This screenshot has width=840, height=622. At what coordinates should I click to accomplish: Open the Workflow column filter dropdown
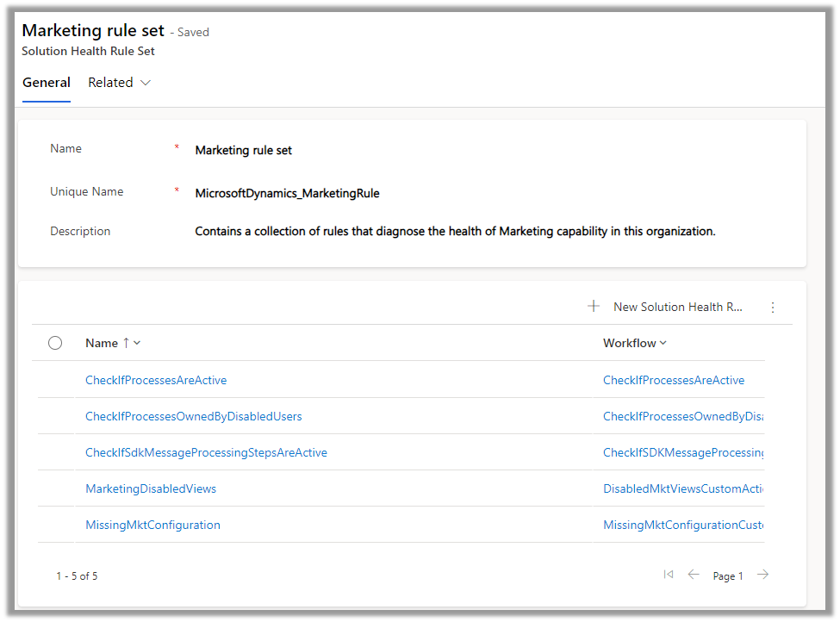coord(663,343)
